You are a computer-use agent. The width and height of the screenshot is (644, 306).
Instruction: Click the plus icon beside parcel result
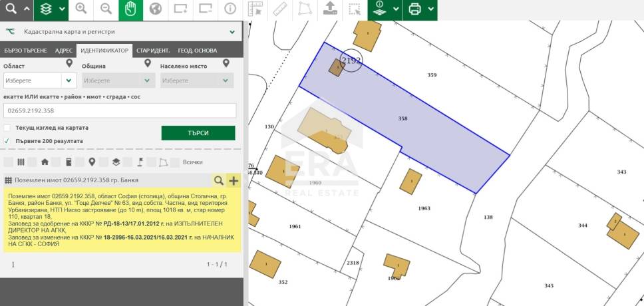coord(234,180)
